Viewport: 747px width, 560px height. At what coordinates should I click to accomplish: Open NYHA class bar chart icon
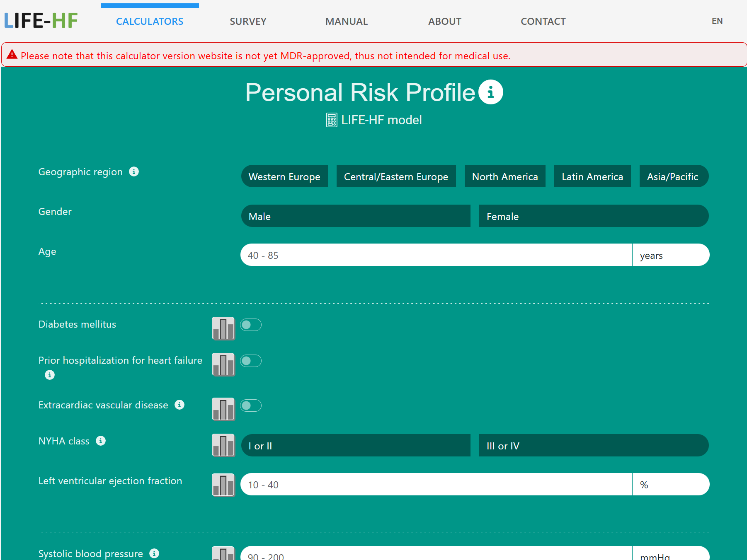tap(223, 445)
